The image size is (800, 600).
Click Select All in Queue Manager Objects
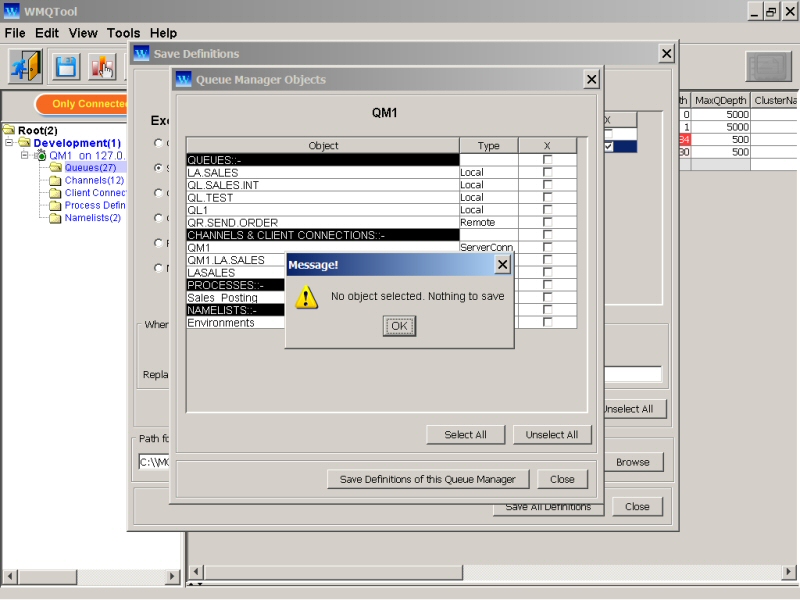click(465, 435)
